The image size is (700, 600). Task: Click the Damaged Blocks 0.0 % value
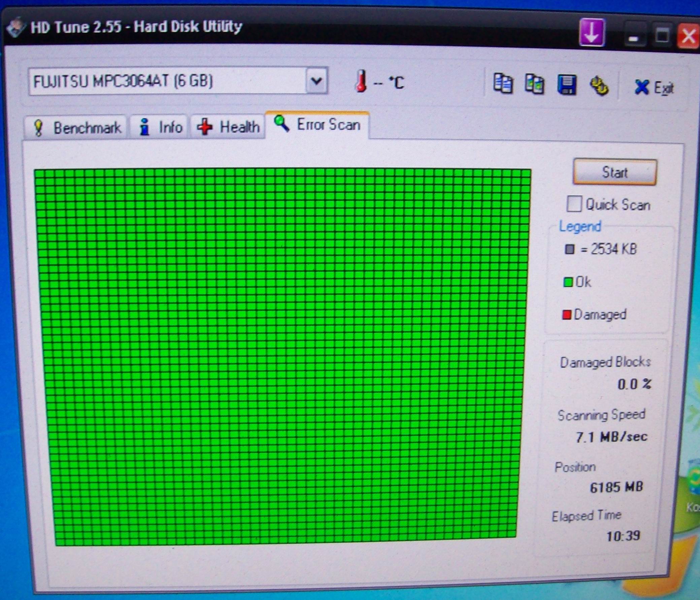pyautogui.click(x=634, y=384)
